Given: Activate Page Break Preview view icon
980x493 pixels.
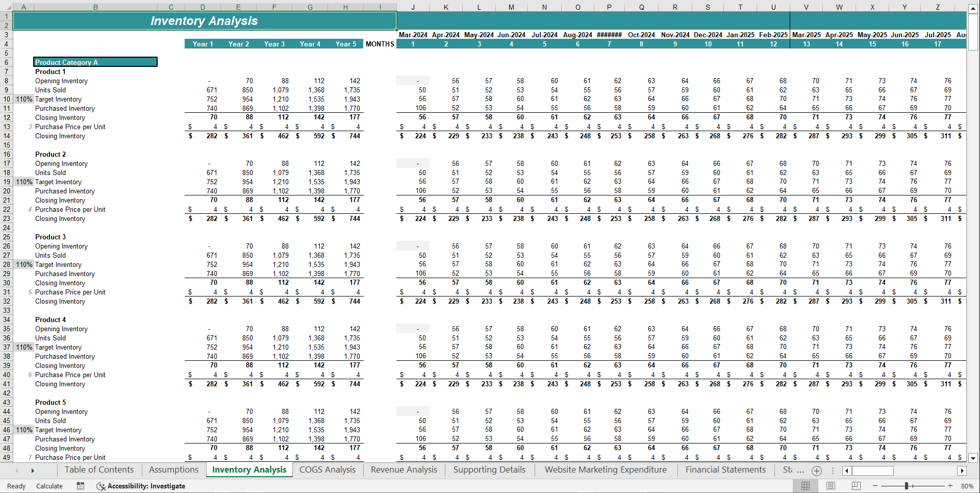Looking at the screenshot, I should pyautogui.click(x=856, y=485).
